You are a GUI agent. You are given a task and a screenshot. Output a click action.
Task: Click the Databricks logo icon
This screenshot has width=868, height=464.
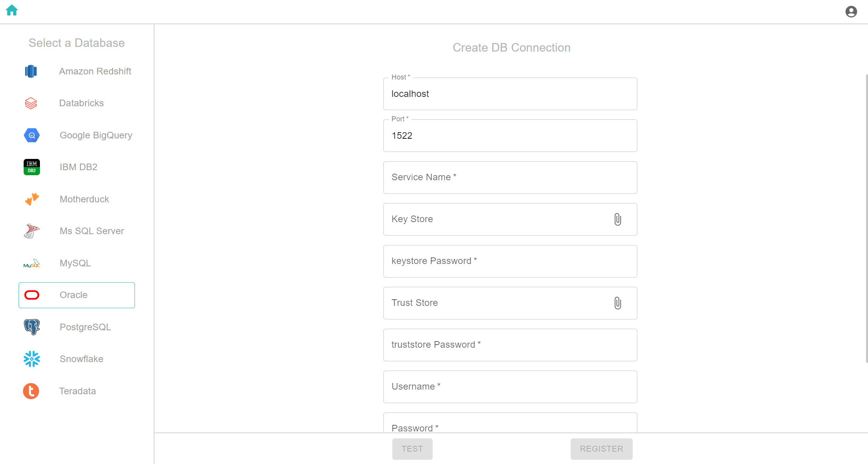[31, 103]
